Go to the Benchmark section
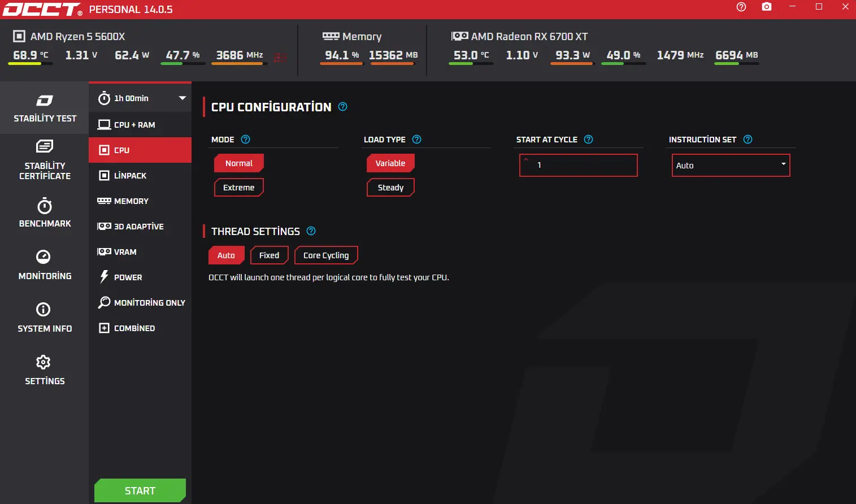Image resolution: width=856 pixels, height=504 pixels. pos(45,212)
